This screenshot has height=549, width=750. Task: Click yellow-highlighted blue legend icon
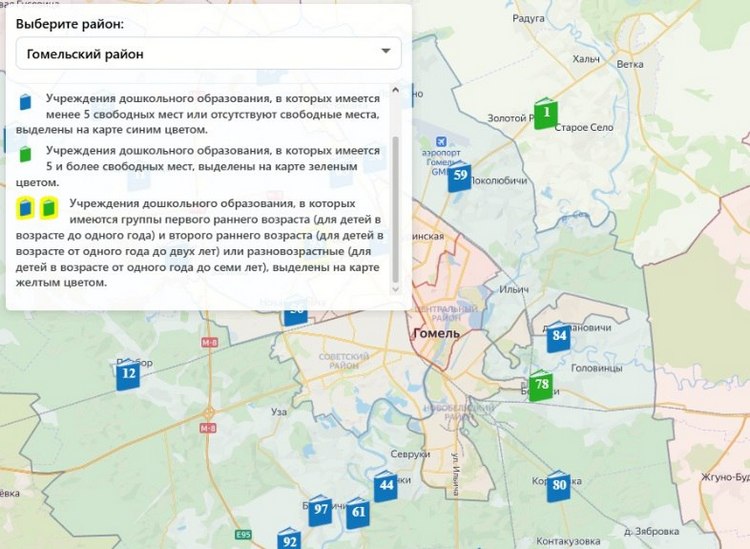click(25, 208)
